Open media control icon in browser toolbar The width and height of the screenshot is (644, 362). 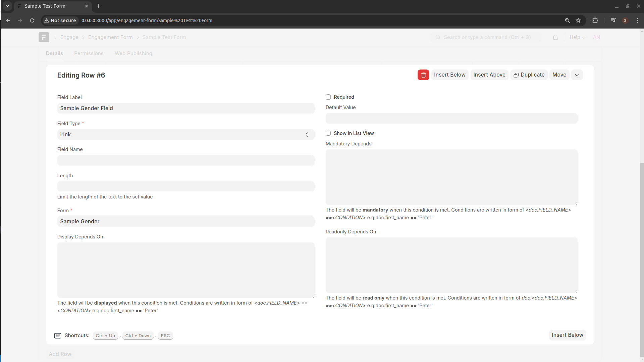pyautogui.click(x=613, y=20)
